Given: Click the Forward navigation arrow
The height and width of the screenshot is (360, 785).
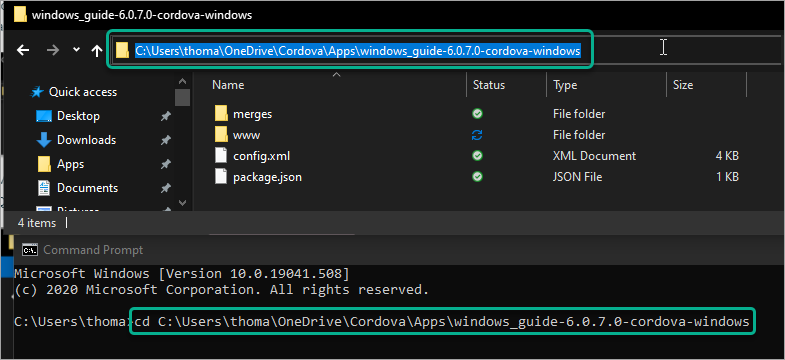Looking at the screenshot, I should [x=53, y=50].
